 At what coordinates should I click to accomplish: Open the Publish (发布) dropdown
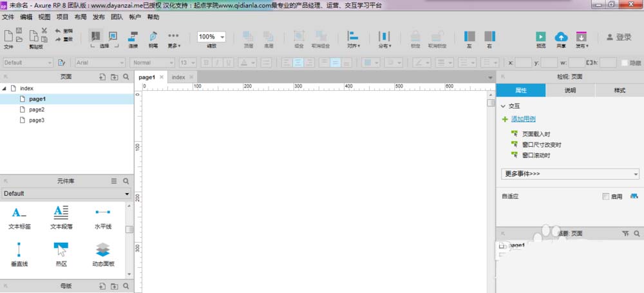click(x=582, y=39)
